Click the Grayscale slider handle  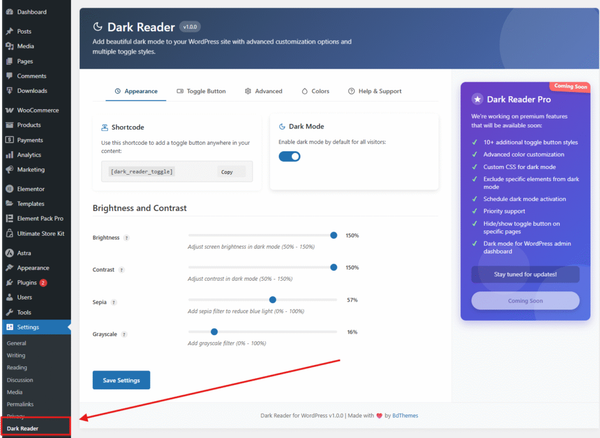(214, 332)
